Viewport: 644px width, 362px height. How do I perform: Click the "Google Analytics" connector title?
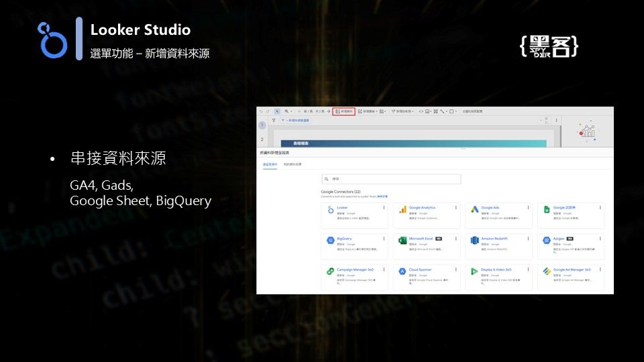click(422, 208)
